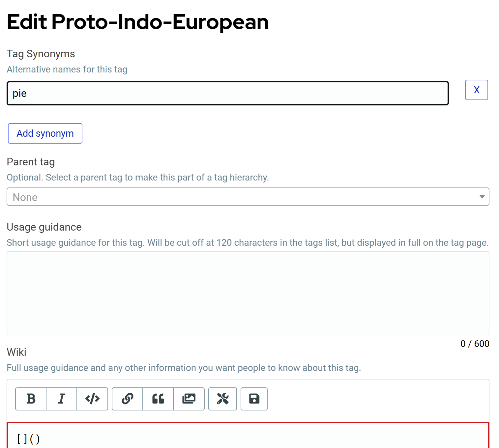This screenshot has width=499, height=448.
Task: Save the wiki content with the disk icon
Action: click(x=254, y=399)
